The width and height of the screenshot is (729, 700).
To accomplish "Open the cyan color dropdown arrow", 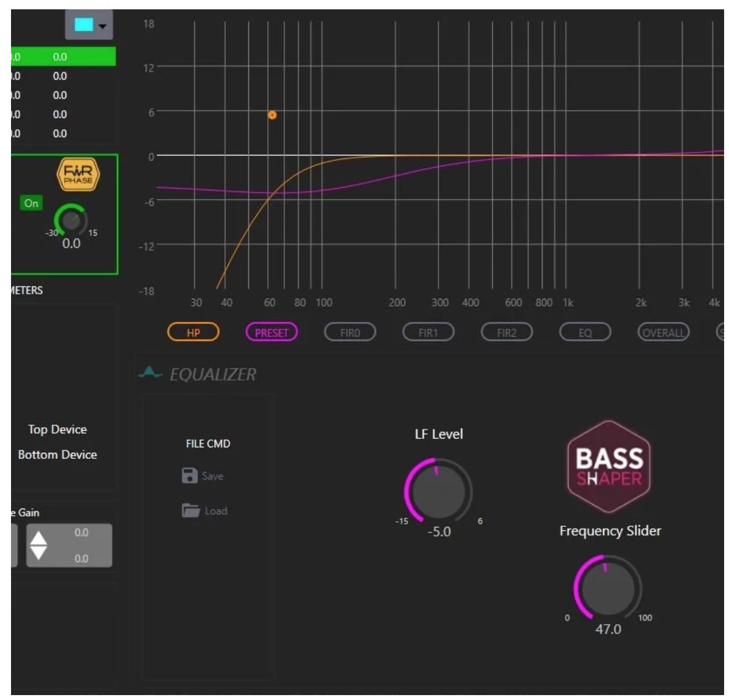I will tap(103, 26).
